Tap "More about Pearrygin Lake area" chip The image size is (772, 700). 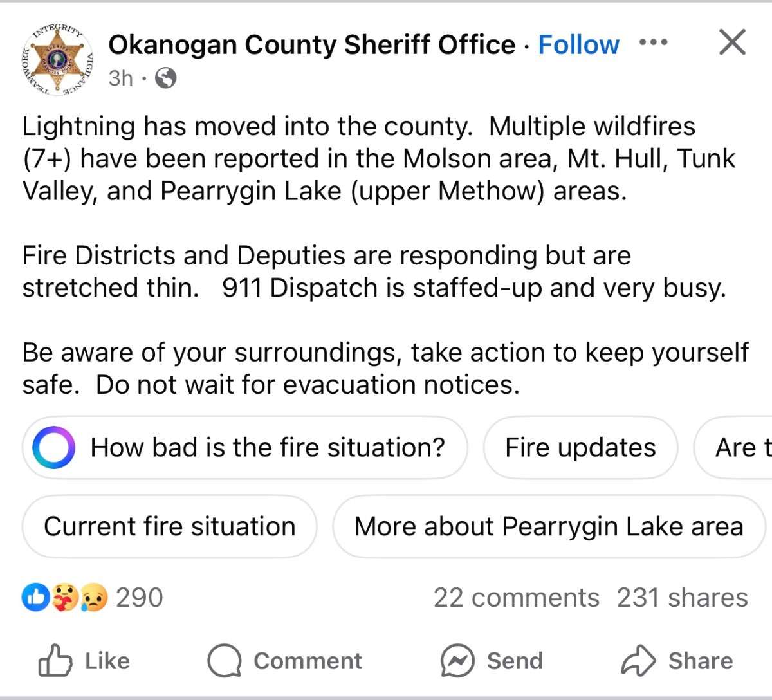pos(549,526)
